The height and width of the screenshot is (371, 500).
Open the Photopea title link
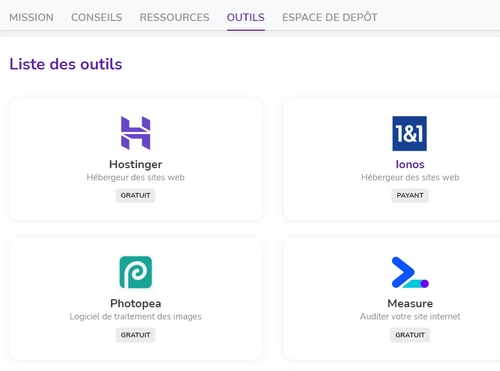tap(136, 303)
